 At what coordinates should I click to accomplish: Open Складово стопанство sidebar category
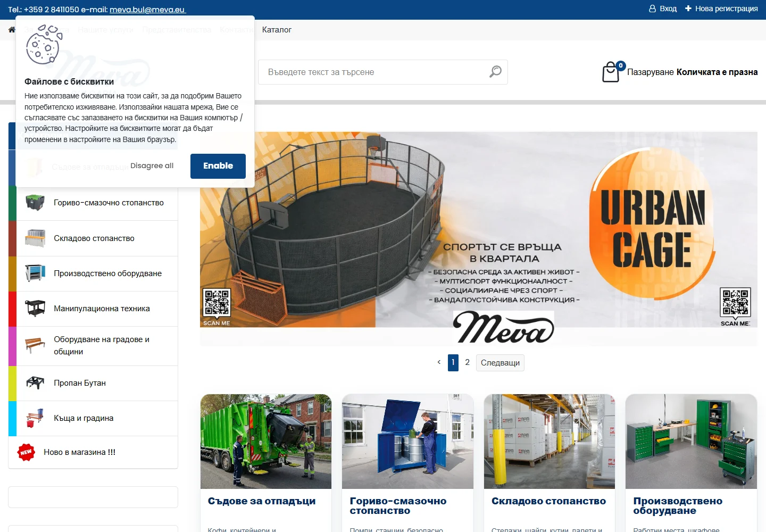(94, 238)
